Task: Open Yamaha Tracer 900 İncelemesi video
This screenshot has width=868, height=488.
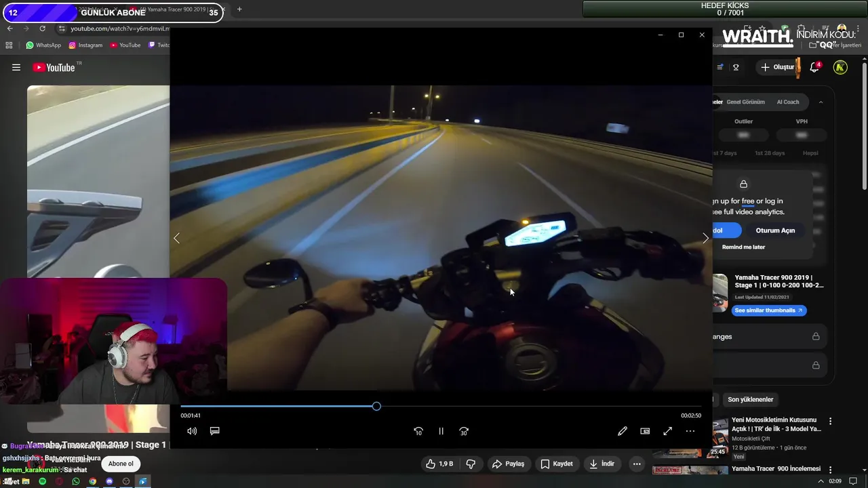Action: tap(776, 468)
